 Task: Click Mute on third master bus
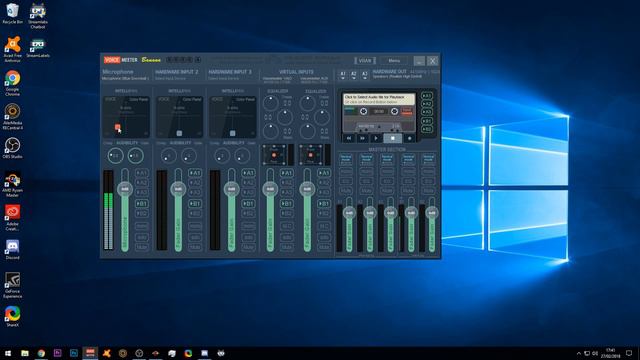coord(387,191)
